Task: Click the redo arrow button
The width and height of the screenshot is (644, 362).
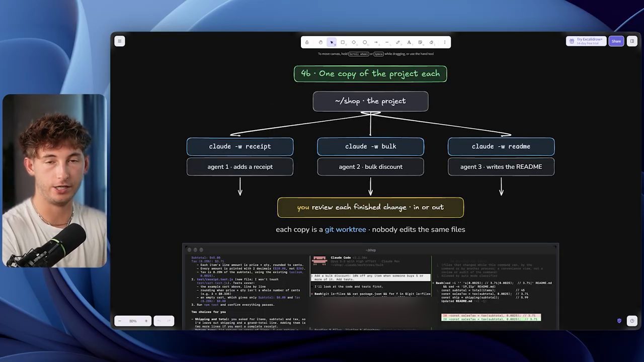Action: 169,321
